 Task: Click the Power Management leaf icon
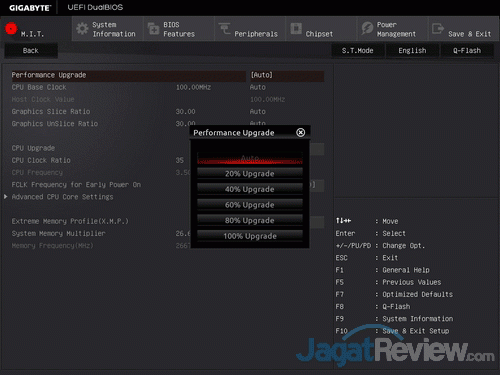coord(367,29)
